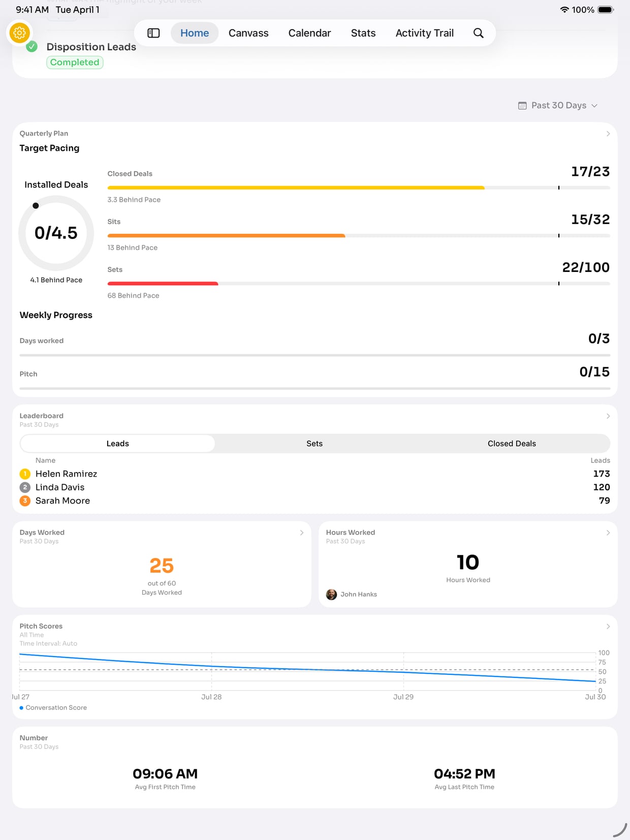Click the Sets red progress bar
Image resolution: width=630 pixels, height=840 pixels.
coord(358,284)
